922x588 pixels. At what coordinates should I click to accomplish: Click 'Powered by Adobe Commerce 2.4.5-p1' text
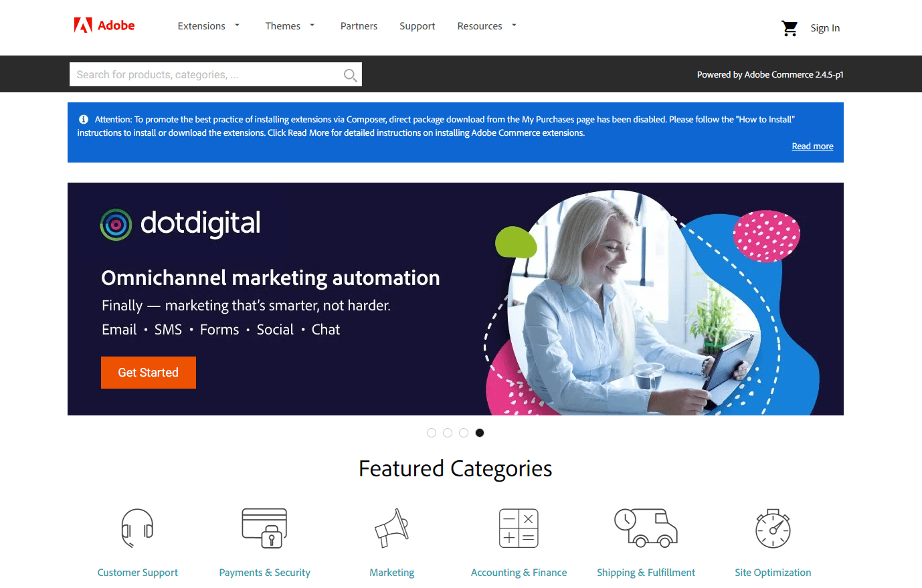(x=770, y=75)
